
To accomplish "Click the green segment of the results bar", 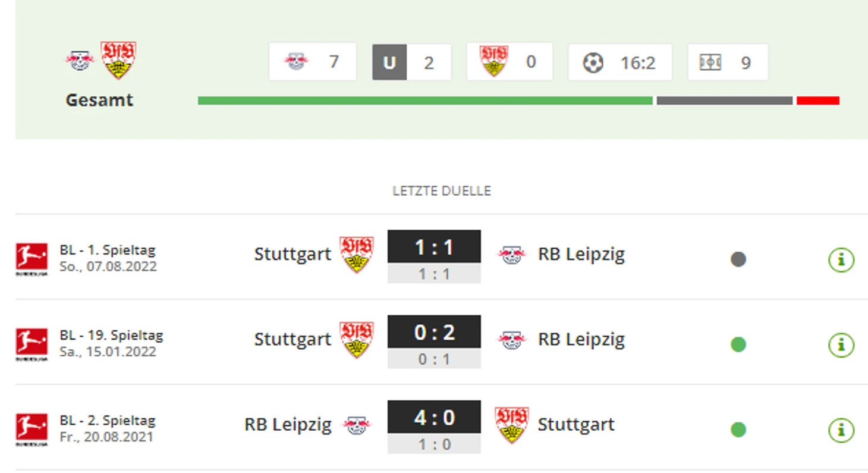I will 425,101.
